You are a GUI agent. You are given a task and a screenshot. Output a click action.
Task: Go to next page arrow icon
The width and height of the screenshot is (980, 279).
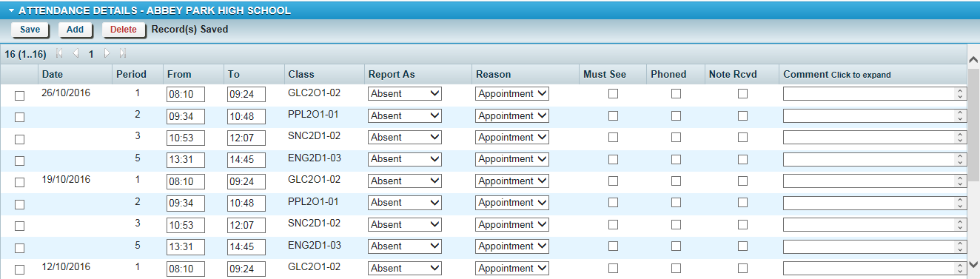107,54
